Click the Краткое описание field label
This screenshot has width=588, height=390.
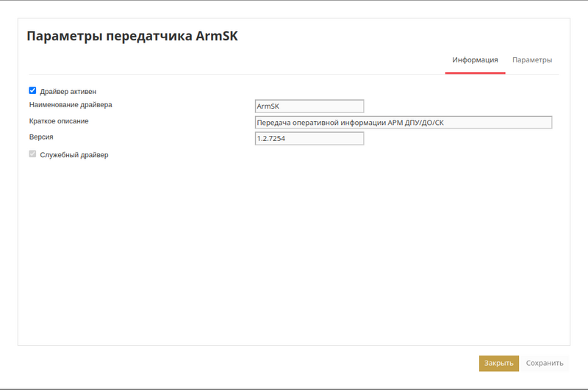[59, 121]
